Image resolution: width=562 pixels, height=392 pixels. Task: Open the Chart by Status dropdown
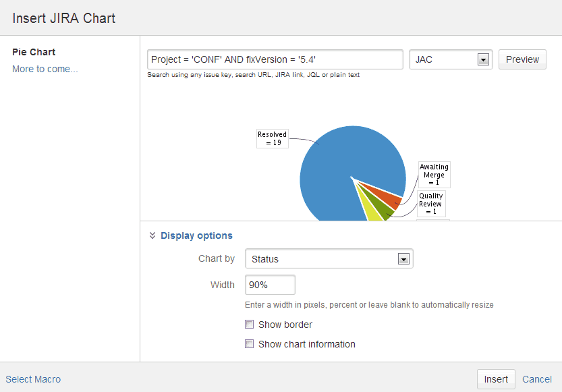(x=329, y=258)
